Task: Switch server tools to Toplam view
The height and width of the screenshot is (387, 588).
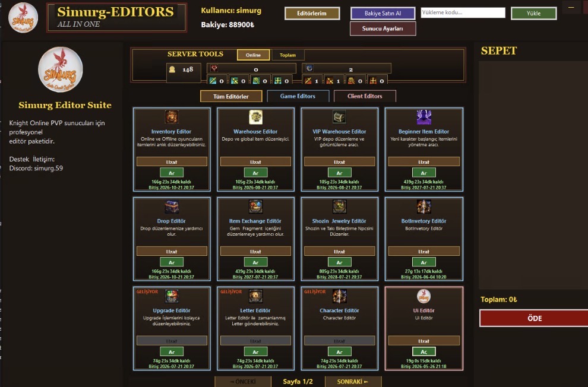Action: 287,55
